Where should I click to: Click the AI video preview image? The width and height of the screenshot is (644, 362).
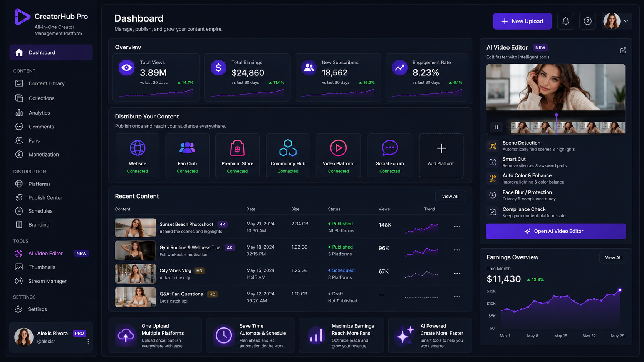pyautogui.click(x=555, y=87)
